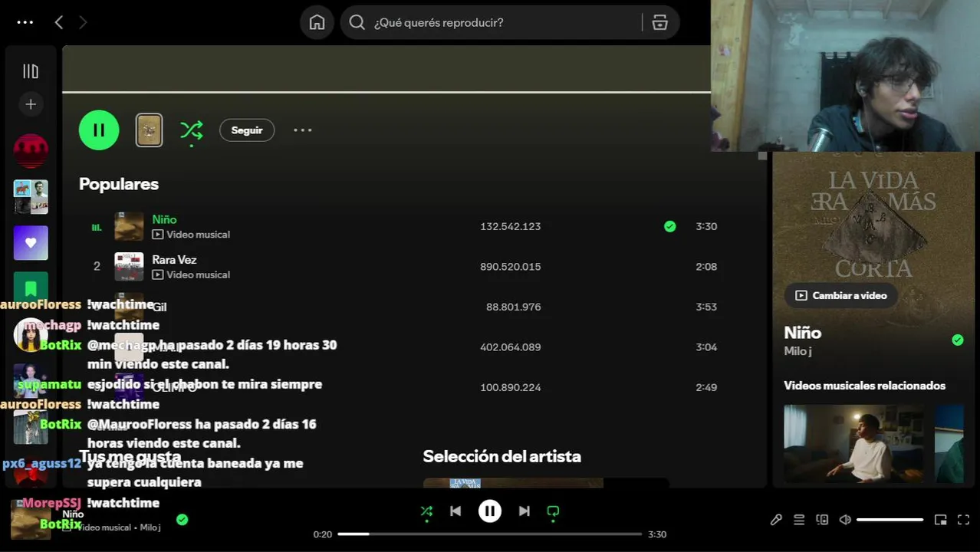Open Milo j artist link in side panel
The height and width of the screenshot is (552, 980).
tap(797, 351)
